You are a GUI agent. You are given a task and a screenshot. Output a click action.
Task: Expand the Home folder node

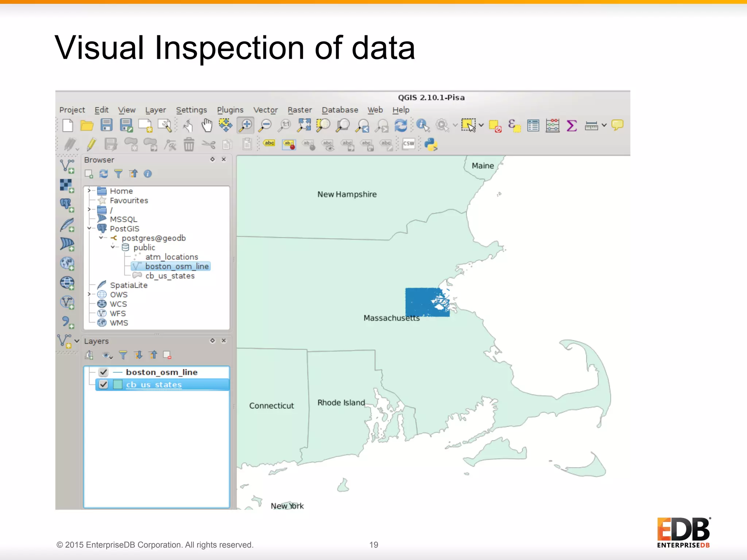[x=89, y=191]
